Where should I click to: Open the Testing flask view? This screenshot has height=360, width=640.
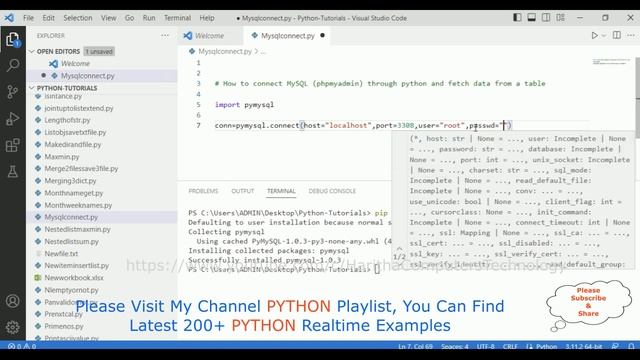pos(13,171)
